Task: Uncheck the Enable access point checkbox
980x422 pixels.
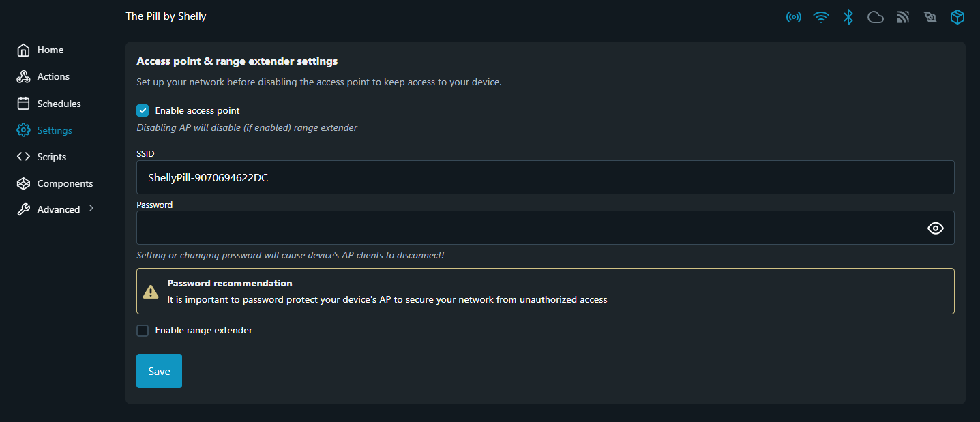Action: (143, 110)
